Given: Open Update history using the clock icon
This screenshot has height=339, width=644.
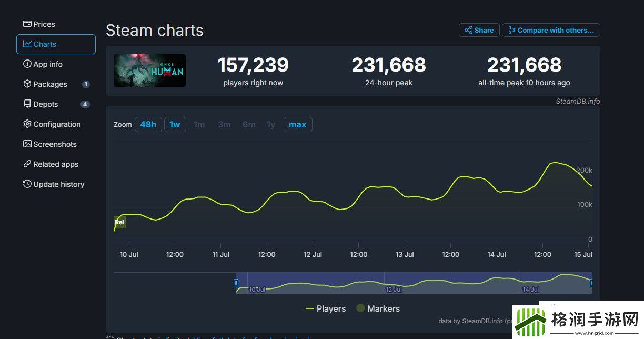Looking at the screenshot, I should tap(27, 184).
